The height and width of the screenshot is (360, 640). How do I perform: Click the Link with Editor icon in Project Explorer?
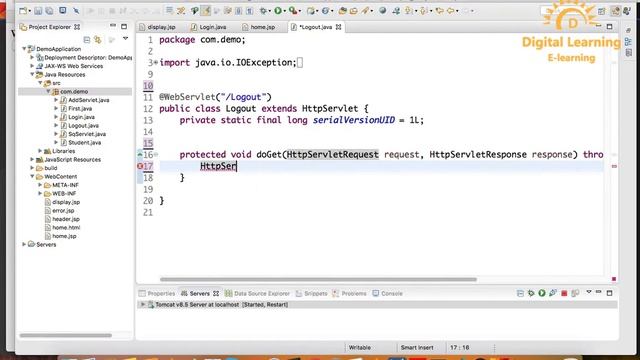point(98,40)
